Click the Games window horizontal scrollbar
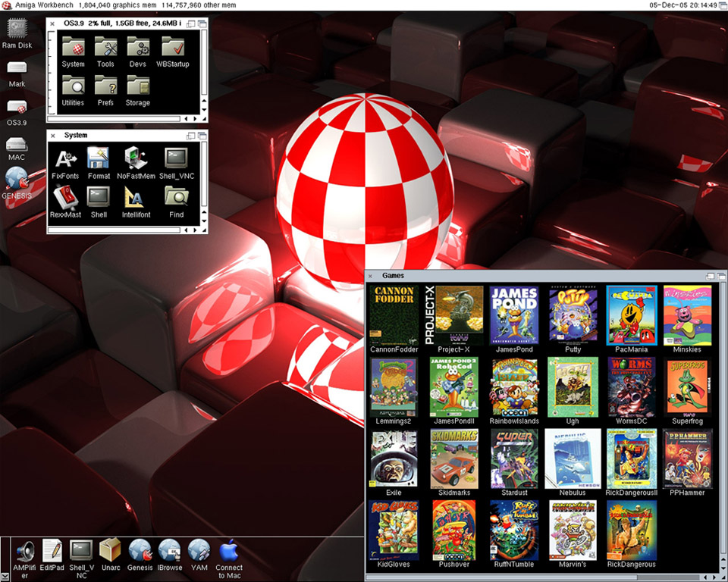The width and height of the screenshot is (728, 582). [x=531, y=577]
